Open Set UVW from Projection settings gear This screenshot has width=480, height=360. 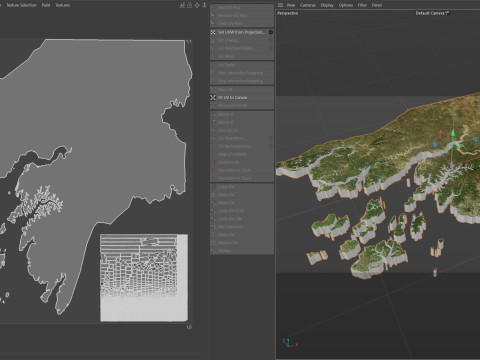coord(271,32)
